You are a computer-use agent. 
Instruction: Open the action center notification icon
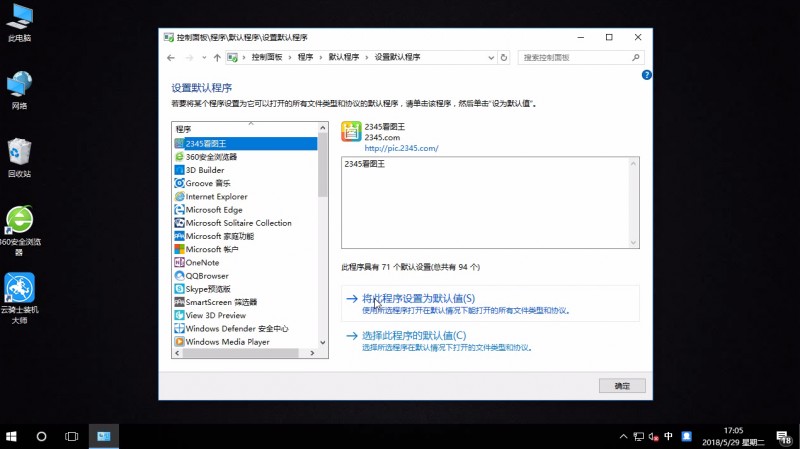783,437
